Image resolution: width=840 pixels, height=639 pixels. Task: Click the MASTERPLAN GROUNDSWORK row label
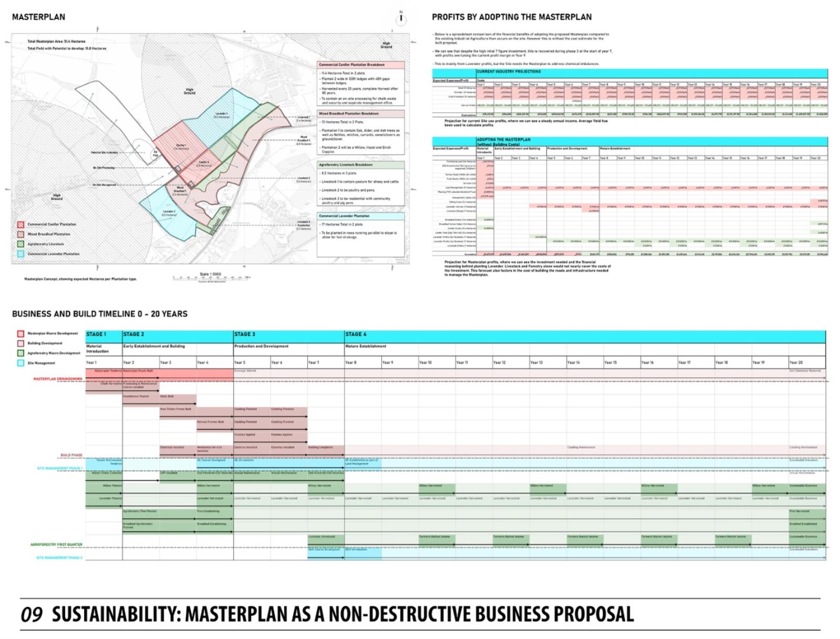(58, 379)
